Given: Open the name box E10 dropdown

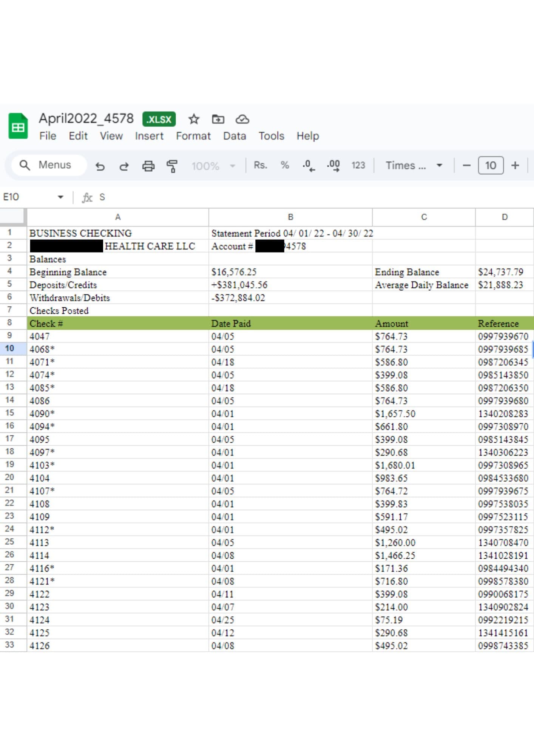Looking at the screenshot, I should coord(60,197).
